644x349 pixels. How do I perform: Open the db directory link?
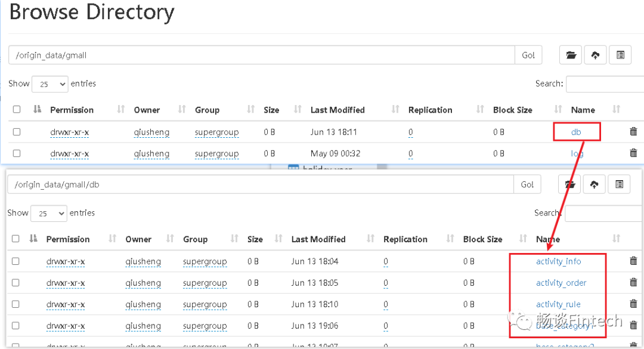576,132
